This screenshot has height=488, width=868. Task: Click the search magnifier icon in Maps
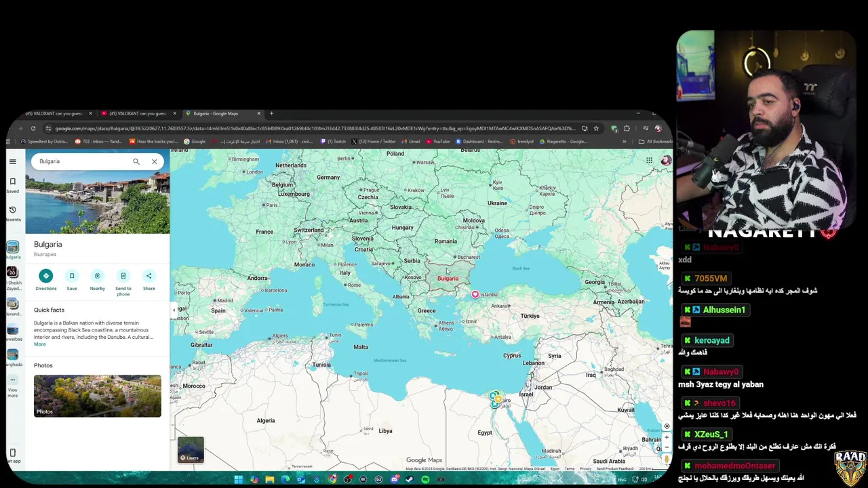pyautogui.click(x=136, y=161)
